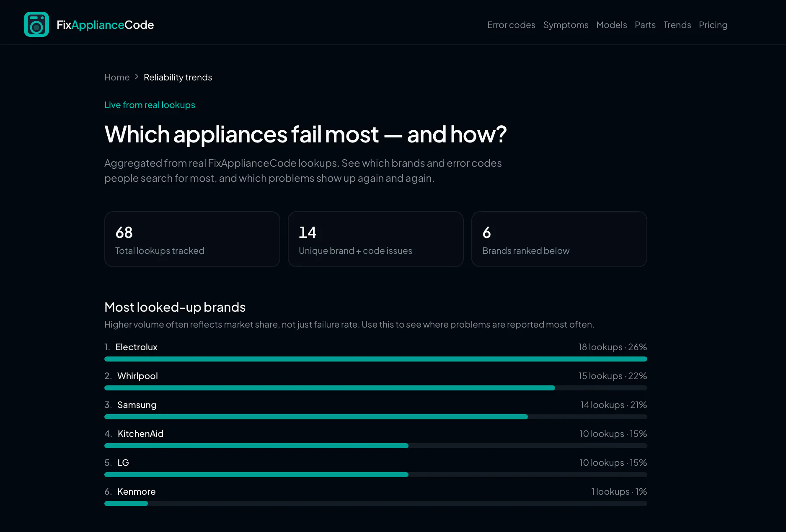Click the Kenmore progress bar
The height and width of the screenshot is (532, 786).
376,504
